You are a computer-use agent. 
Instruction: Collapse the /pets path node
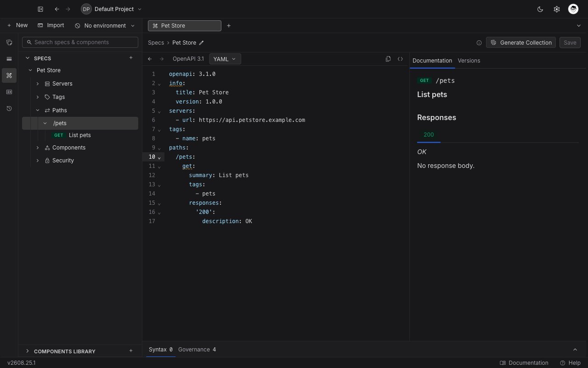click(45, 123)
